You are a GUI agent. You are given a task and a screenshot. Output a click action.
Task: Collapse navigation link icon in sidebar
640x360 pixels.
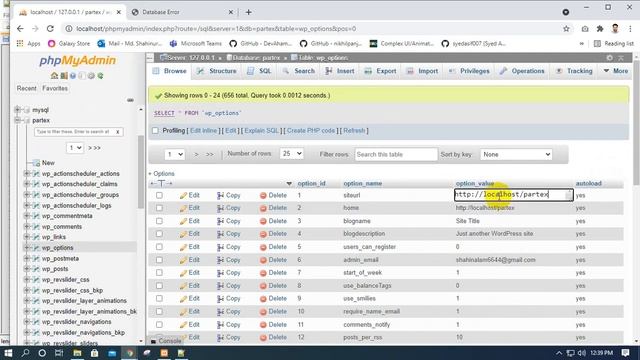point(130,100)
